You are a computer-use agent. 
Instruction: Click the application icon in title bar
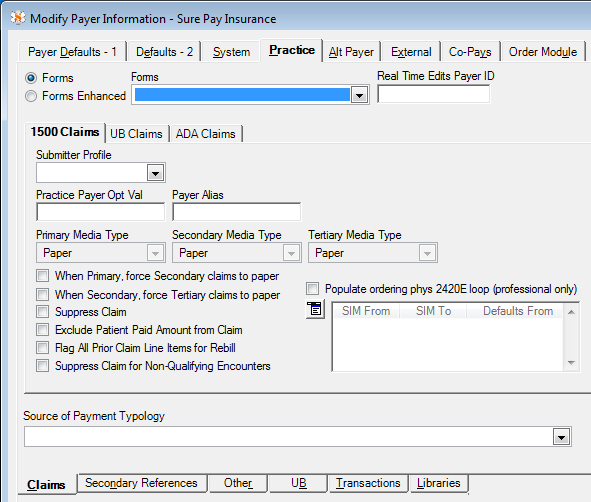18,18
